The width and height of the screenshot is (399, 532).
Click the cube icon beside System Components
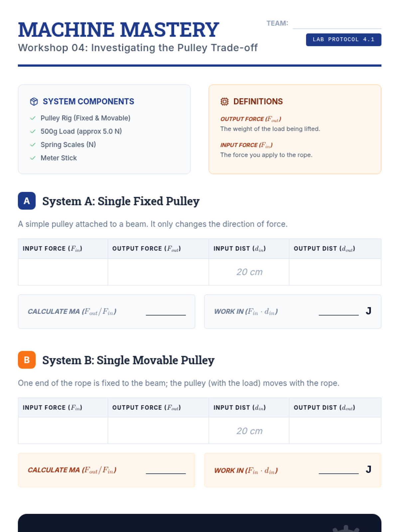(x=34, y=102)
